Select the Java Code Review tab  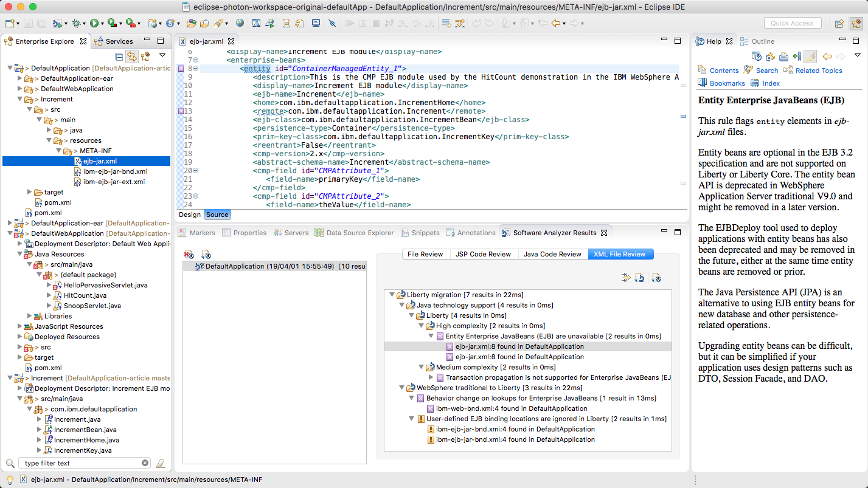[x=552, y=254]
